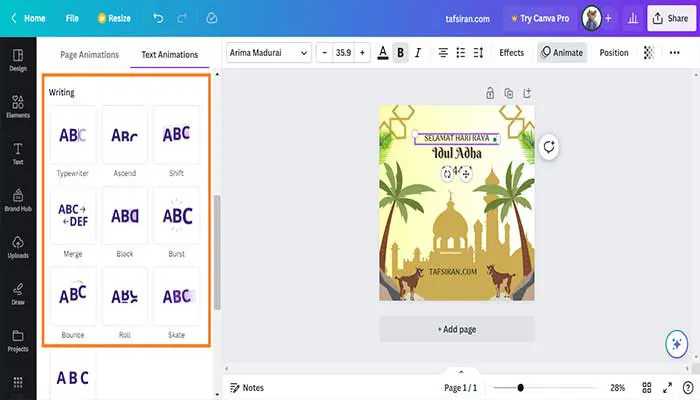
Task: Expand the page thumbnails chevron
Action: pos(461,371)
